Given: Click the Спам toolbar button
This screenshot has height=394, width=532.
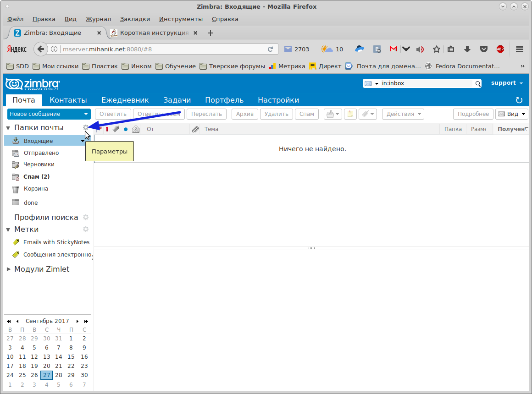Looking at the screenshot, I should pyautogui.click(x=307, y=114).
